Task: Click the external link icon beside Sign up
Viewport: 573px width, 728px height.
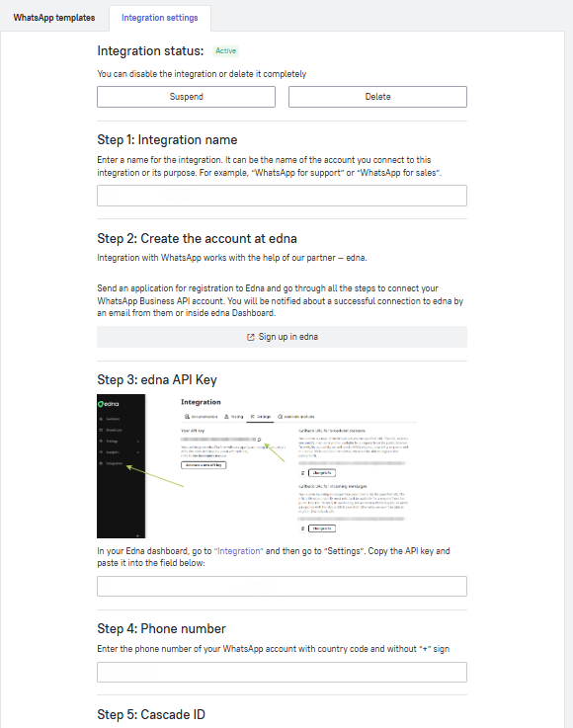Action: click(251, 337)
